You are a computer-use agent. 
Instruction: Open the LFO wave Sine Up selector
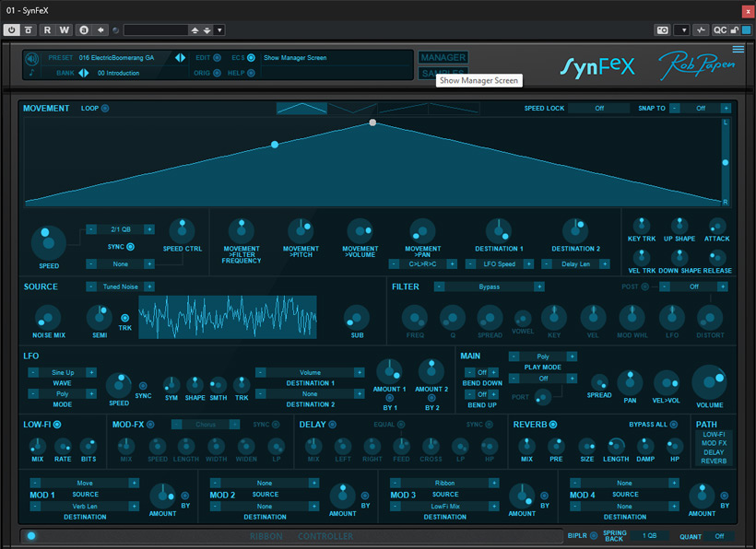[63, 372]
